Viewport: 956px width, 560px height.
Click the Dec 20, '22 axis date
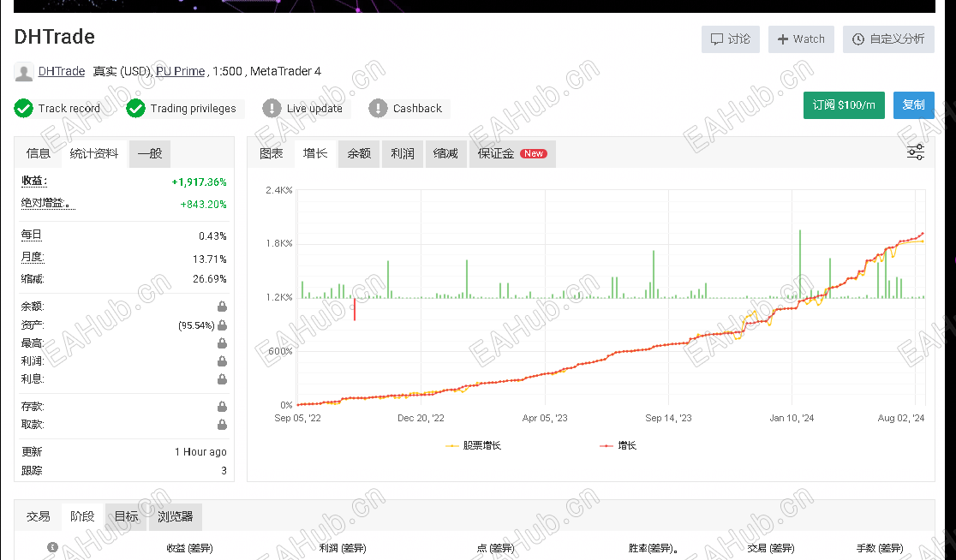tap(421, 418)
